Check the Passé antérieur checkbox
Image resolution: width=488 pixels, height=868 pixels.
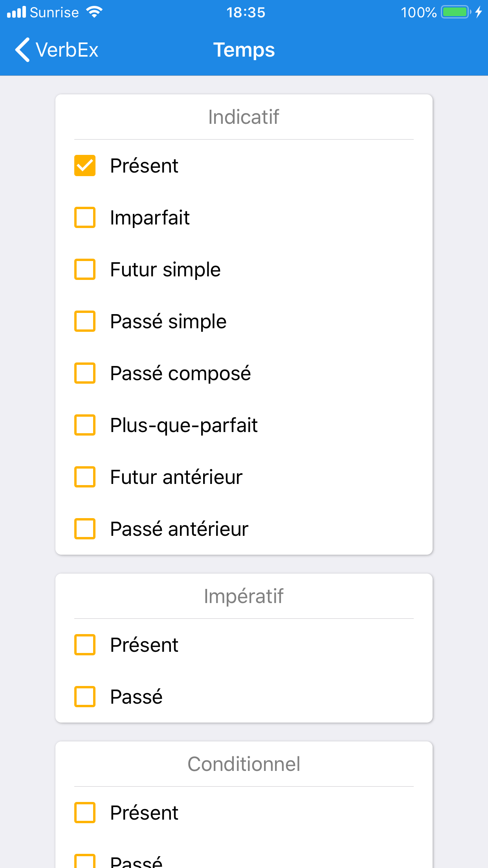85,529
